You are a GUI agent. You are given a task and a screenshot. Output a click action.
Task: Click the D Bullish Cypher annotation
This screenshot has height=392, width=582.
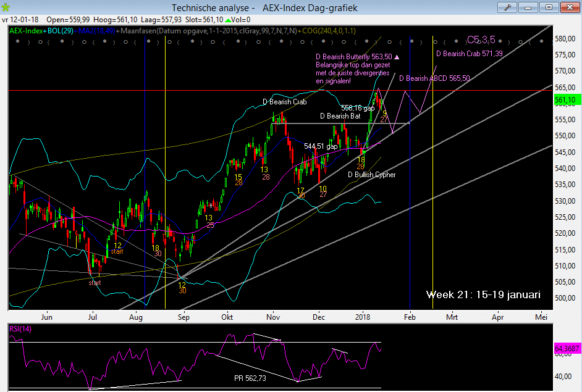click(371, 175)
